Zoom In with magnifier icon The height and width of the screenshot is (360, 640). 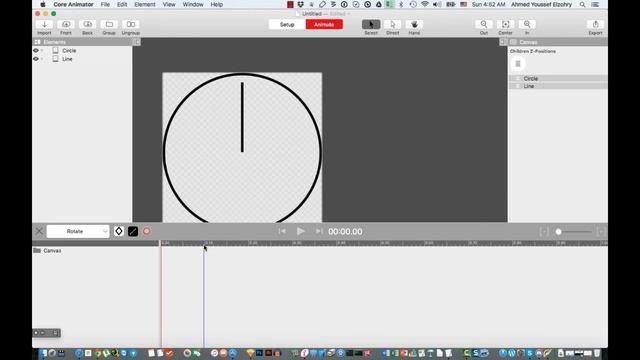pos(527,24)
